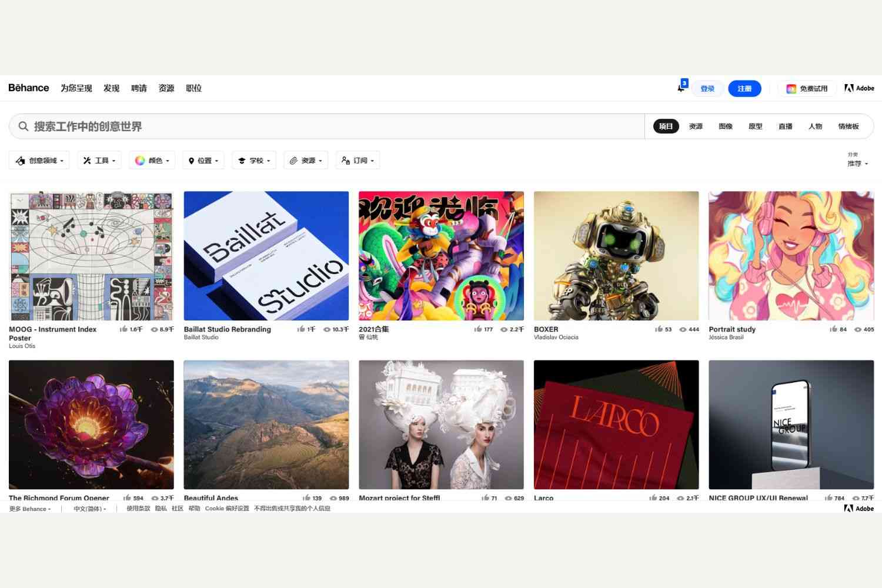882x588 pixels.
Task: Click the location pin icon on 位置 filter
Action: coord(192,160)
